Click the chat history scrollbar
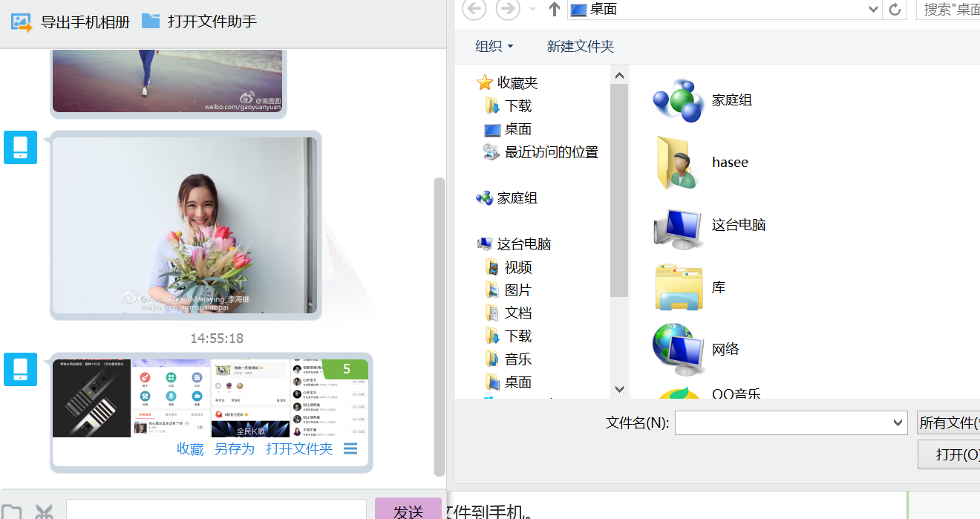 pyautogui.click(x=440, y=327)
